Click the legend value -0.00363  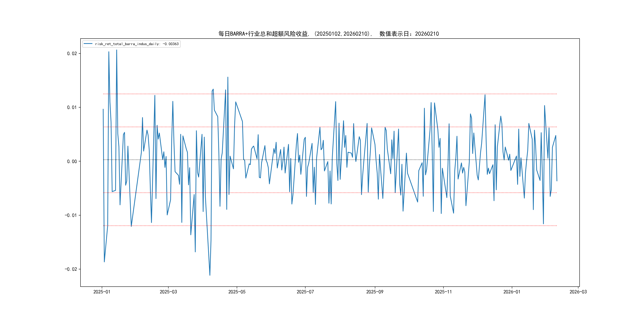click(171, 44)
